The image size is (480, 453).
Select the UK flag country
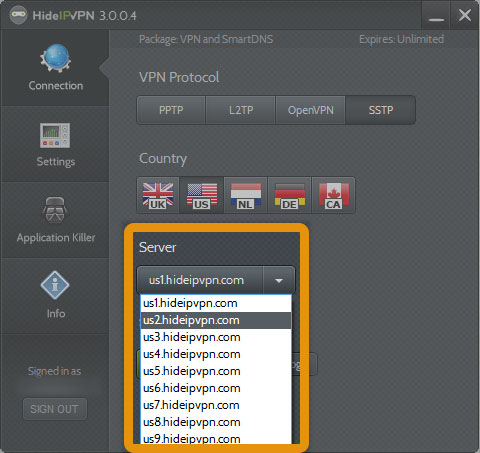158,195
